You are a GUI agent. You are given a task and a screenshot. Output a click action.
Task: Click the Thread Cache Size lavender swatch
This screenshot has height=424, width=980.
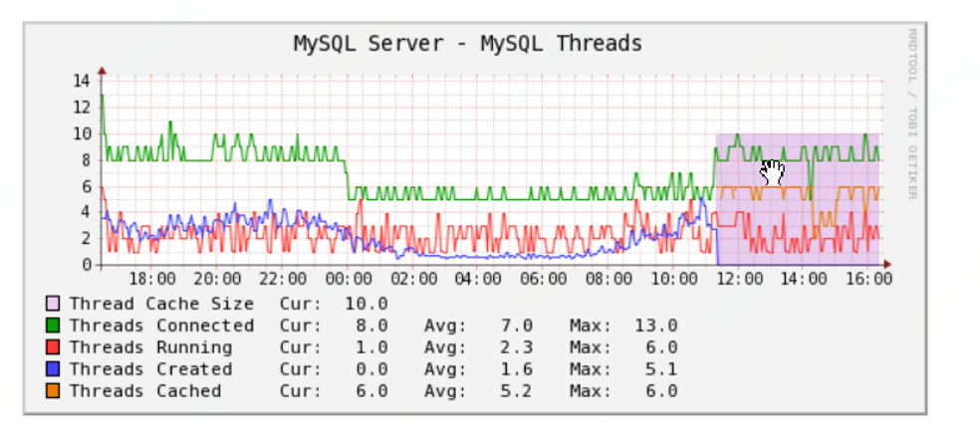pos(53,304)
